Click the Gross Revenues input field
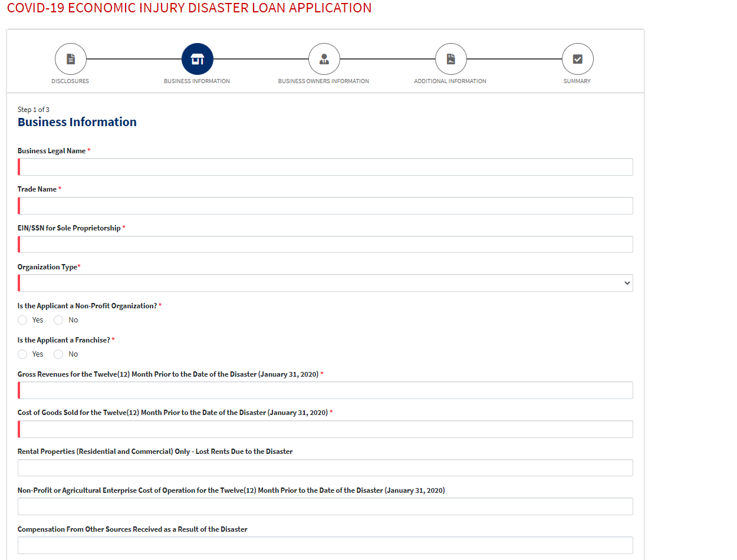The width and height of the screenshot is (737, 560). [325, 390]
